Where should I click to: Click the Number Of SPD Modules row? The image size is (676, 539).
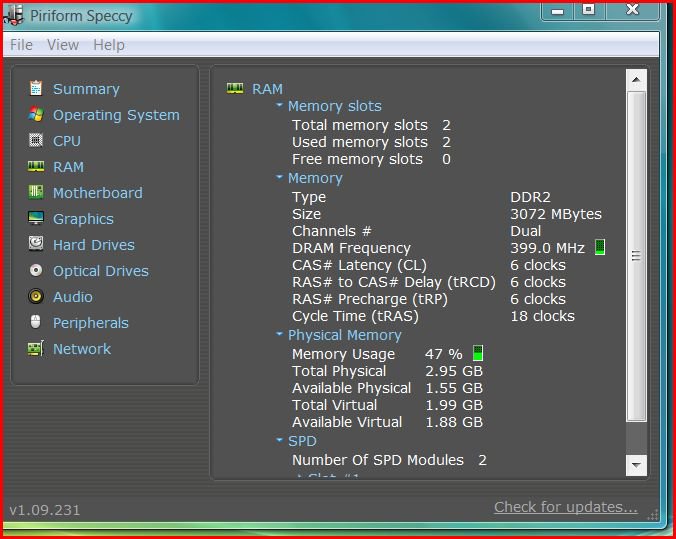click(389, 460)
